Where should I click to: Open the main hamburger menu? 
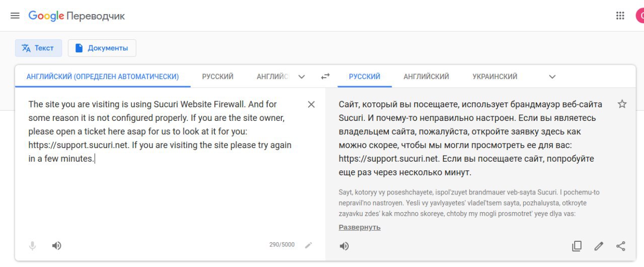(x=15, y=16)
